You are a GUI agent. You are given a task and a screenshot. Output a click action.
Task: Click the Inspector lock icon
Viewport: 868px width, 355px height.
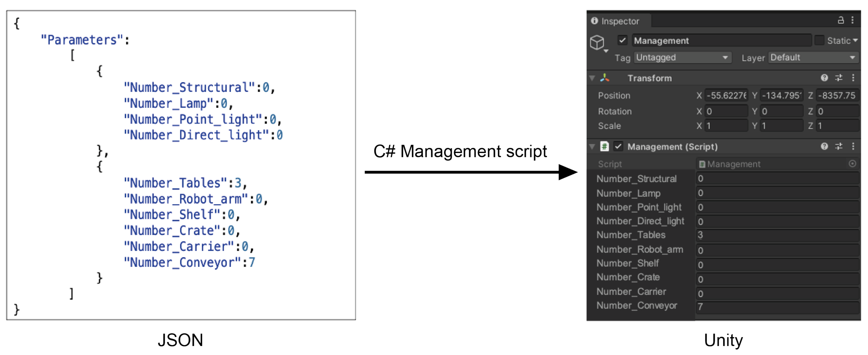(841, 20)
